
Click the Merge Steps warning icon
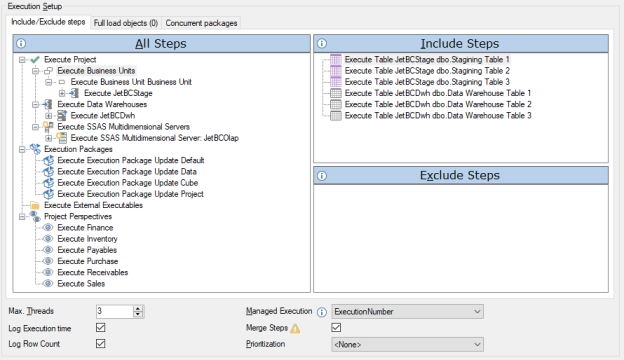(x=295, y=328)
